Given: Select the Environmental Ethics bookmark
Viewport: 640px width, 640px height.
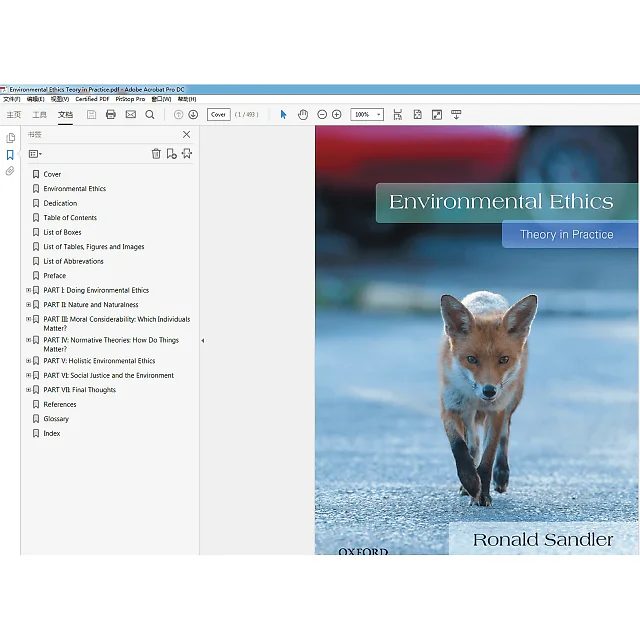Looking at the screenshot, I should (75, 189).
